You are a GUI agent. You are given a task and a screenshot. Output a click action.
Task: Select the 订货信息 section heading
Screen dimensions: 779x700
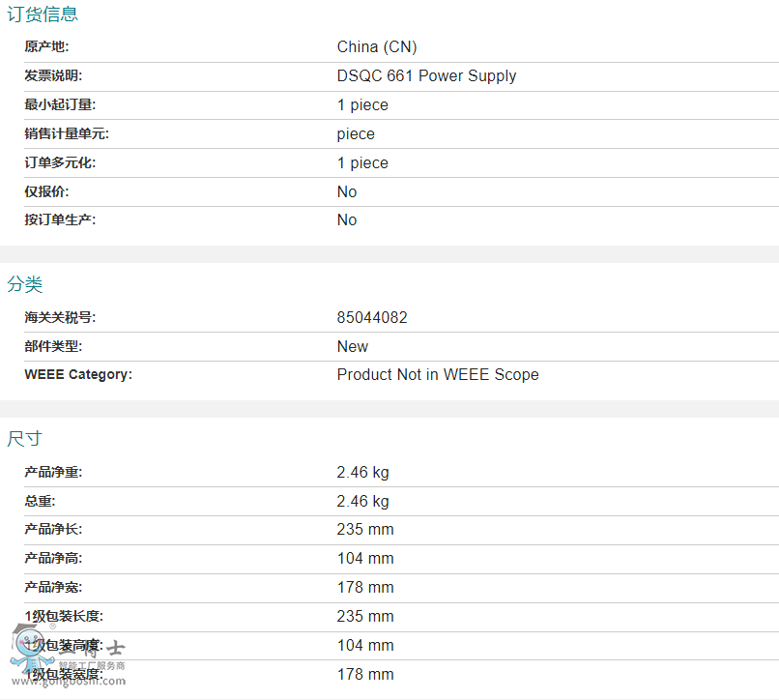tap(43, 14)
